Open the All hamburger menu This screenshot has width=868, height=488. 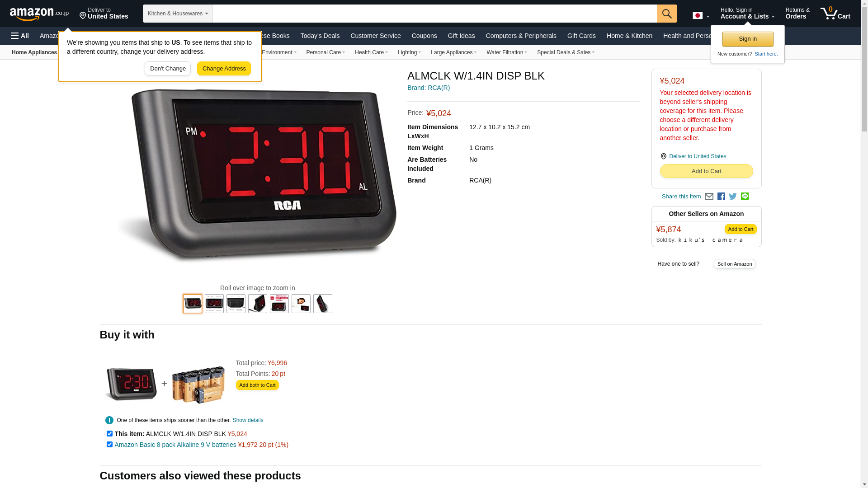point(20,36)
